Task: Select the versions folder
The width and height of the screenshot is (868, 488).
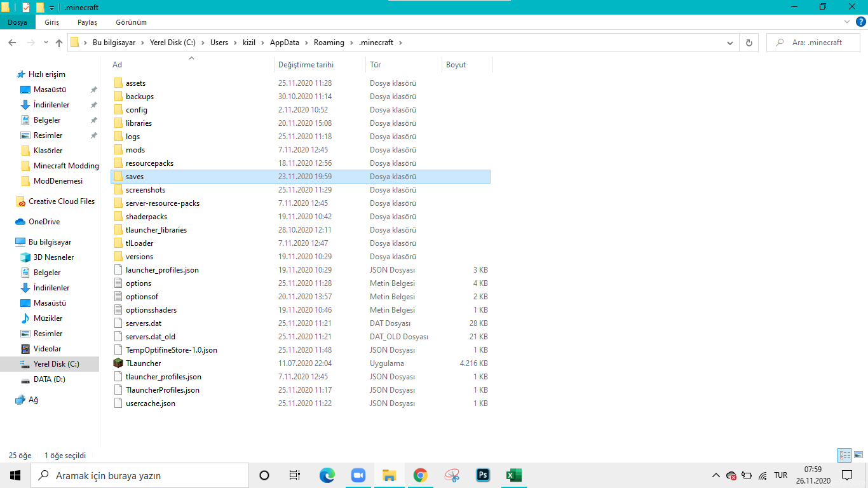Action: click(139, 257)
